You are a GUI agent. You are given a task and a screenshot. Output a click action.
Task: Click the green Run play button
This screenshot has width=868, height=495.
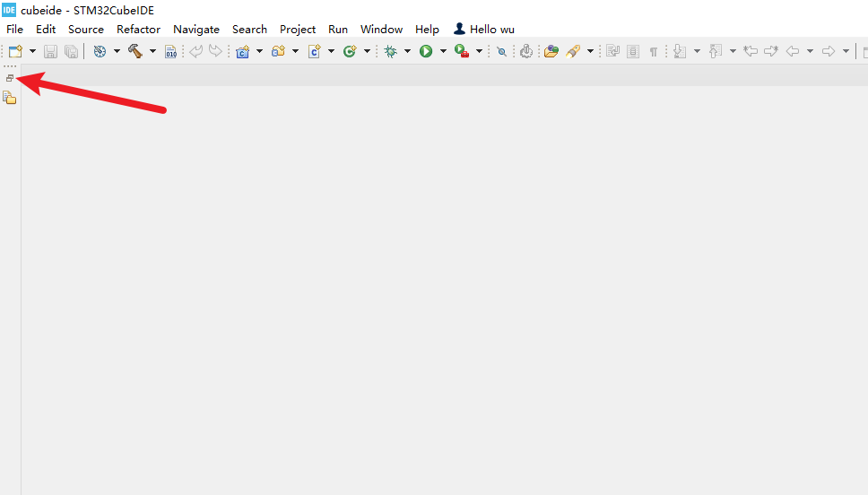point(426,51)
